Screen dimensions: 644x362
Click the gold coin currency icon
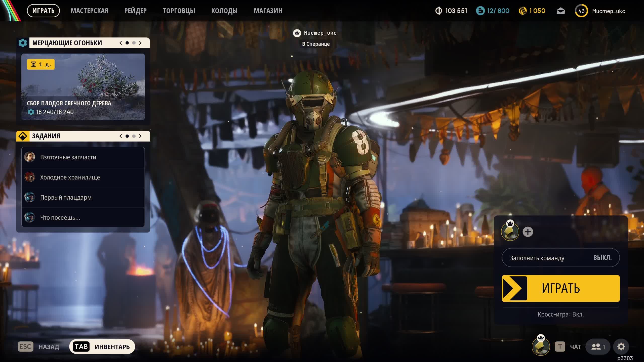[522, 11]
